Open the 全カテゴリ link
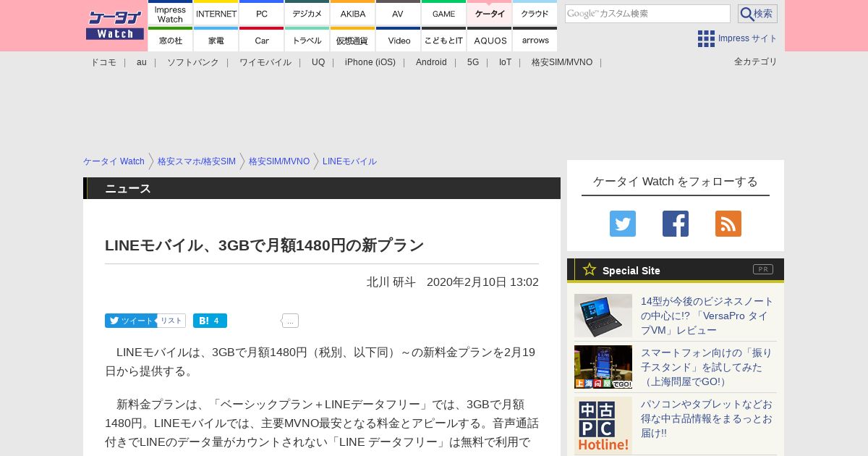Image resolution: width=868 pixels, height=456 pixels. (x=756, y=62)
